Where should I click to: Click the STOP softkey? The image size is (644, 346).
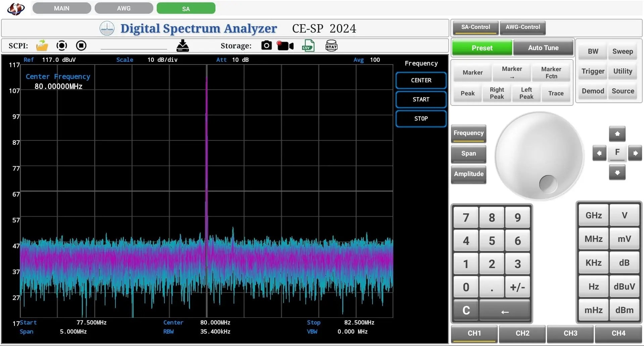point(421,119)
